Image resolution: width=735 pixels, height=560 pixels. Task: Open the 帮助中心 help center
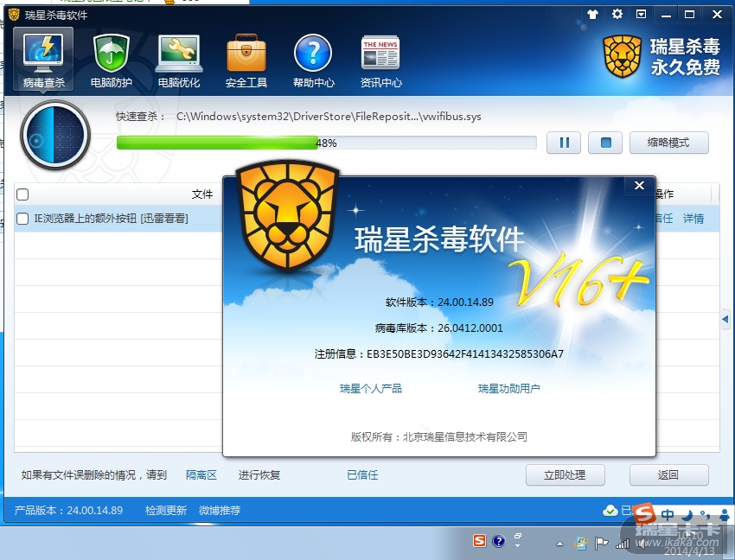point(314,60)
